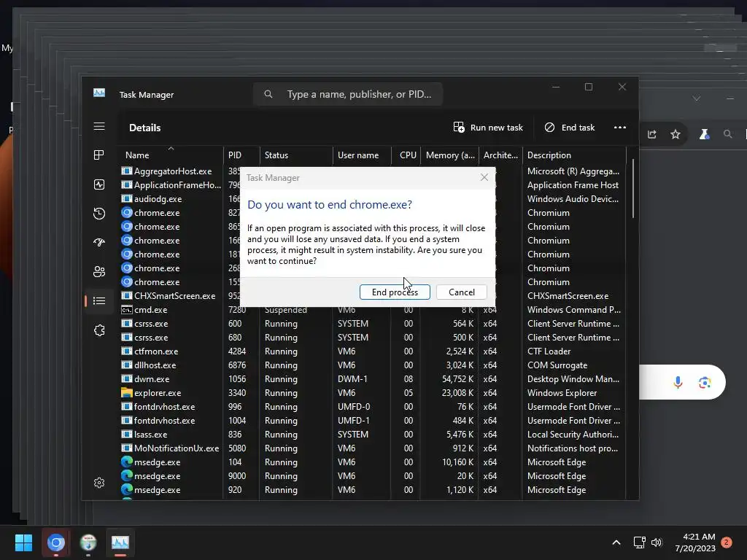
Task: Open the App history icon in sidebar
Action: [99, 214]
